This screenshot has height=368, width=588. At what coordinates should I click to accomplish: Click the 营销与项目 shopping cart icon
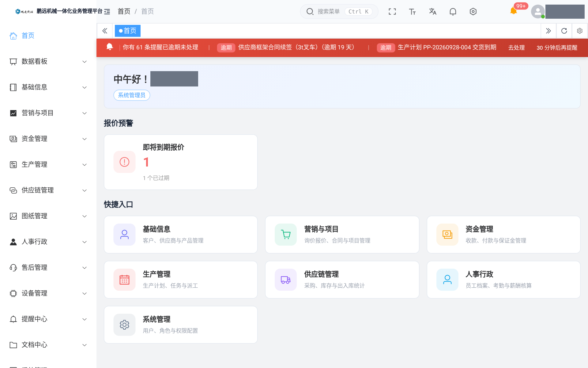286,235
